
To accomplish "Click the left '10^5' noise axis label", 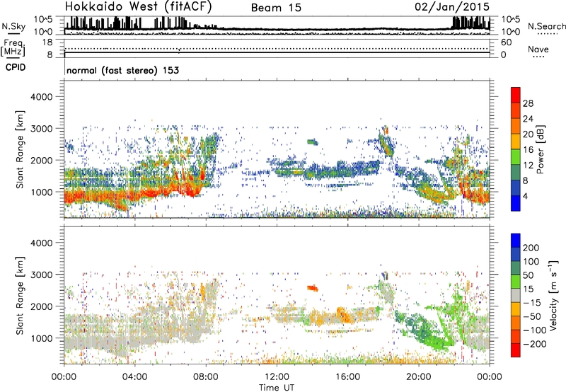I will (x=43, y=19).
